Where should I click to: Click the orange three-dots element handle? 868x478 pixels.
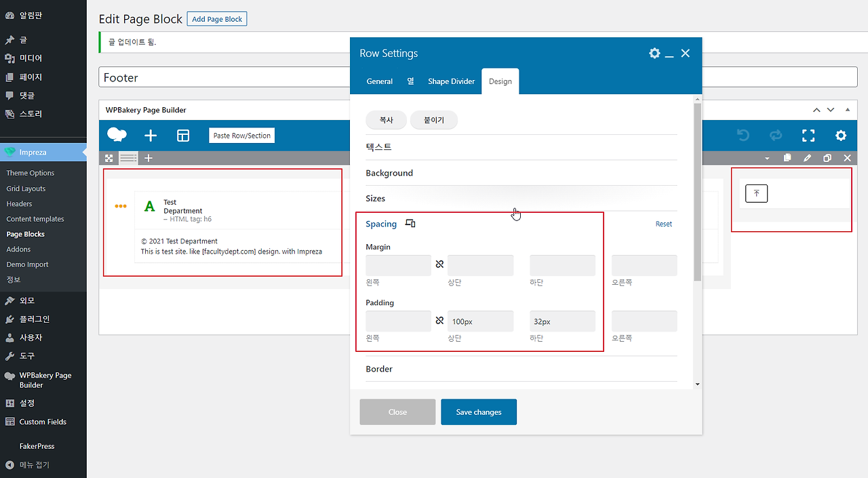(x=121, y=206)
